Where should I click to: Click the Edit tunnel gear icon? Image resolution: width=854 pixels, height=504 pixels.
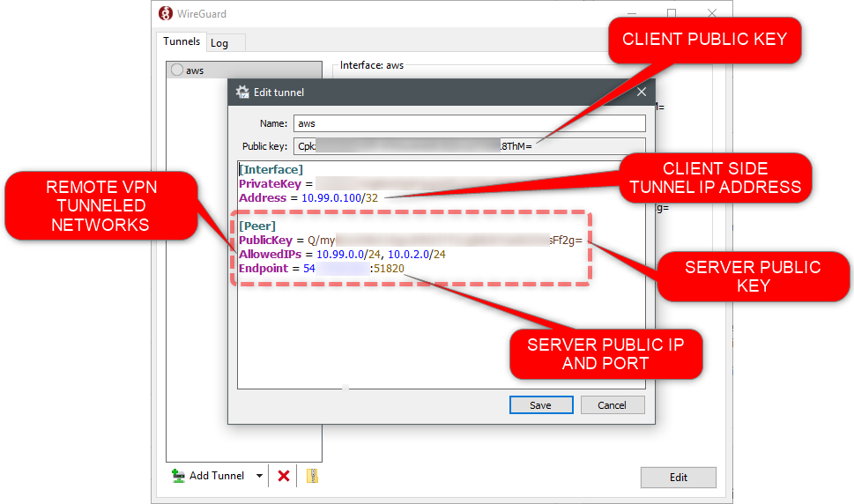[x=242, y=92]
